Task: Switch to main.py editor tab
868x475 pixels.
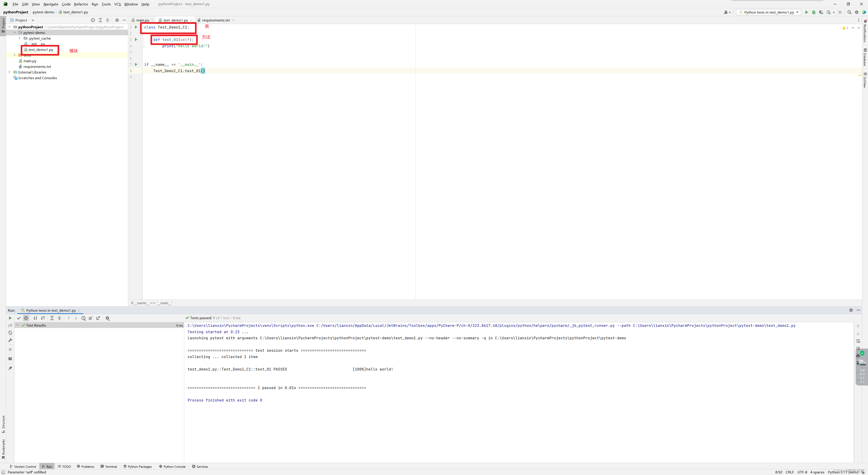Action: [x=143, y=20]
